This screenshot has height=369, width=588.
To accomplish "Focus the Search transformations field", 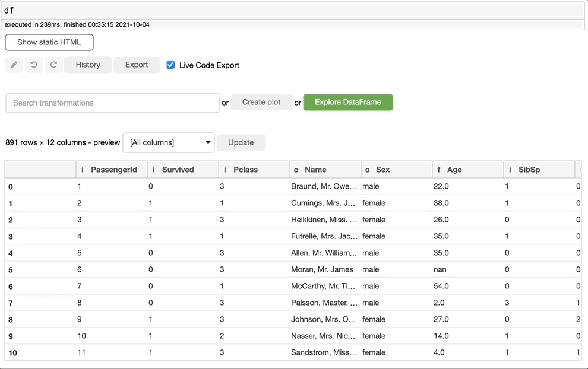I will 112,103.
